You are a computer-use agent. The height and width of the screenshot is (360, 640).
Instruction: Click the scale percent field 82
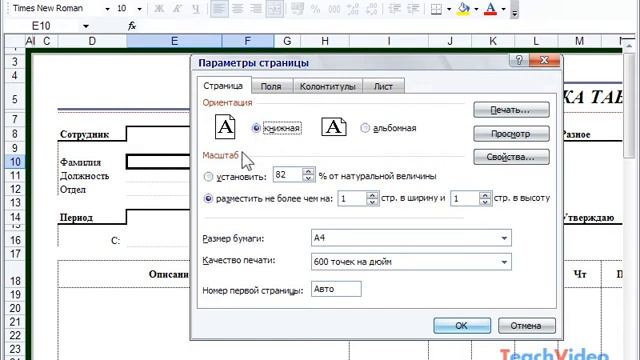pos(288,175)
